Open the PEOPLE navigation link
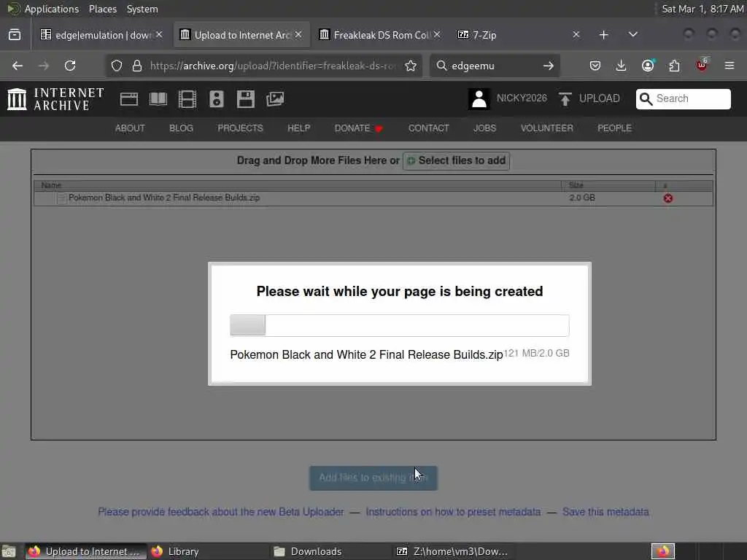747x560 pixels. pos(614,128)
